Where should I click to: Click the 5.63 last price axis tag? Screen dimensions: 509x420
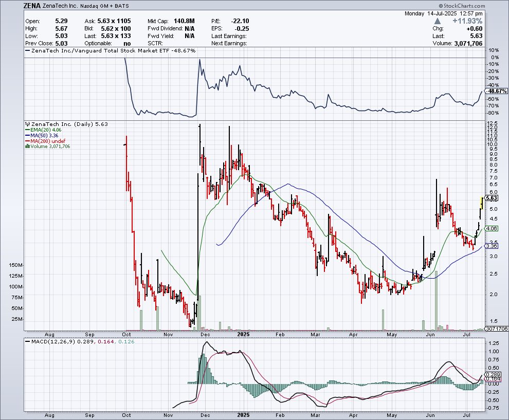pos(491,198)
